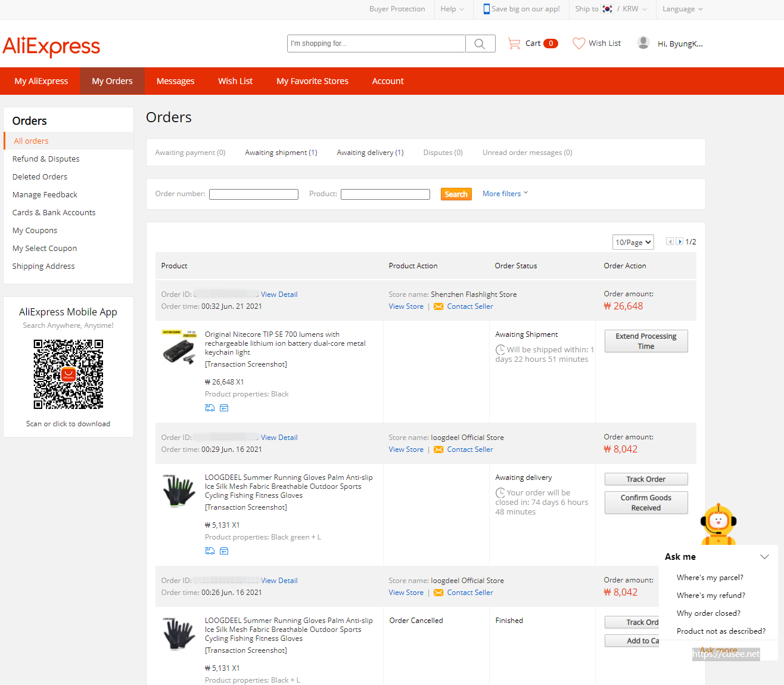Viewport: 784px width, 685px height.
Task: Open the Ship to KRW dropdown
Action: point(611,9)
